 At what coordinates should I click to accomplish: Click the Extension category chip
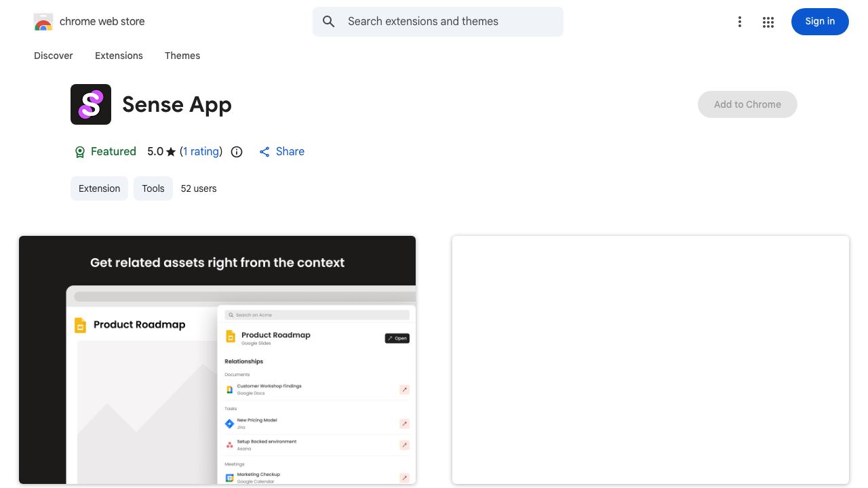(99, 188)
